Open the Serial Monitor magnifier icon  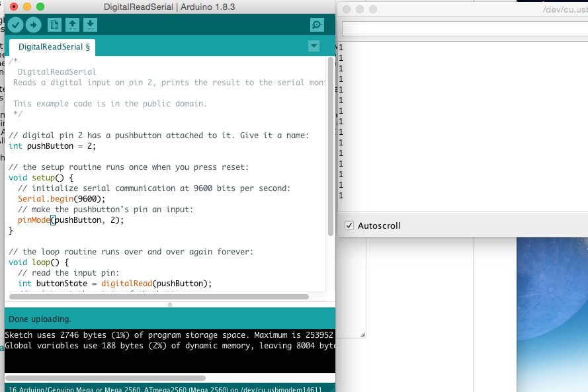click(x=317, y=25)
